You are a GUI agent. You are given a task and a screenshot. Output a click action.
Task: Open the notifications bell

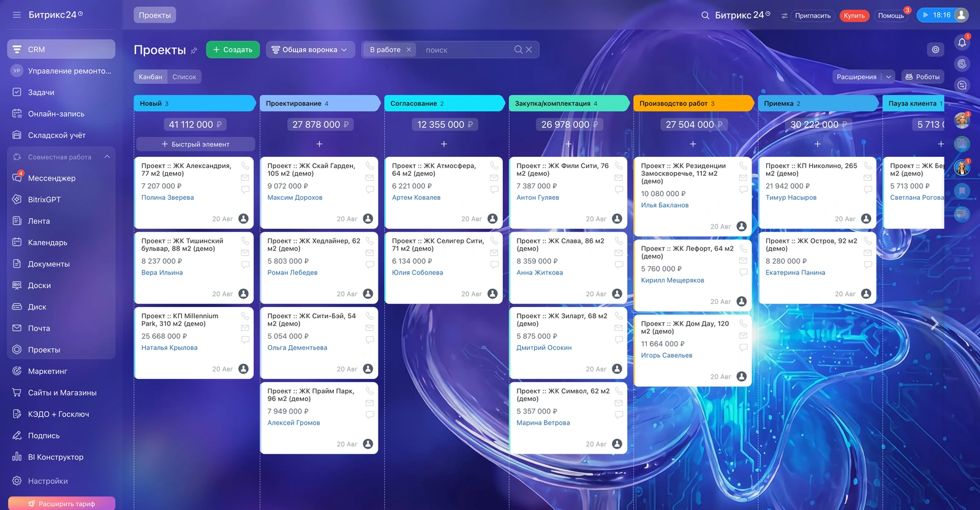[x=962, y=42]
